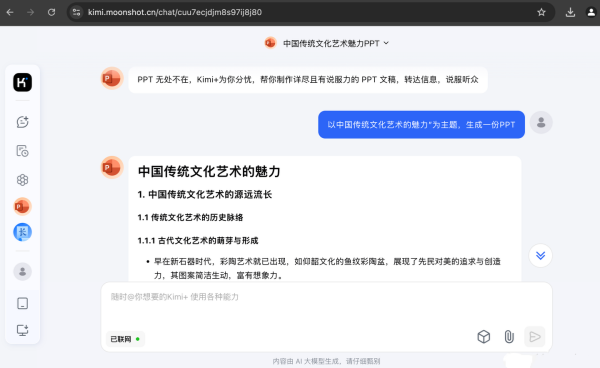The image size is (600, 368).
Task: Open the Kimi home logo
Action: pyautogui.click(x=23, y=82)
